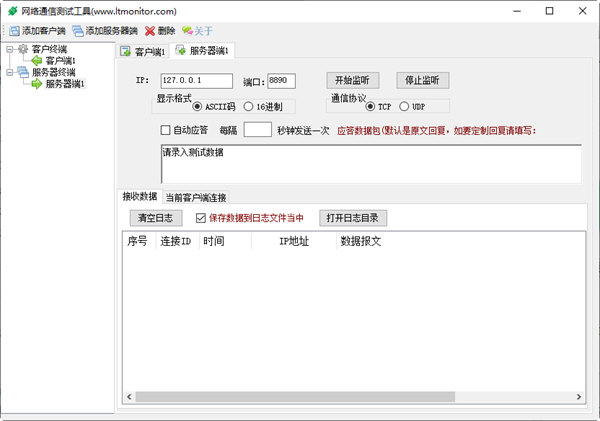
Task: Click the 时间 column header
Action: (x=225, y=241)
